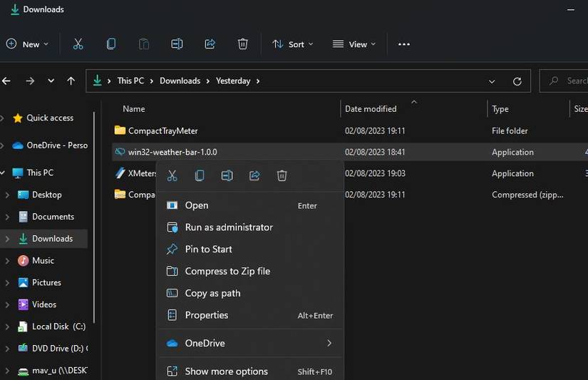Image resolution: width=588 pixels, height=380 pixels.
Task: Expand the address bar history dropdown
Action: coord(492,81)
